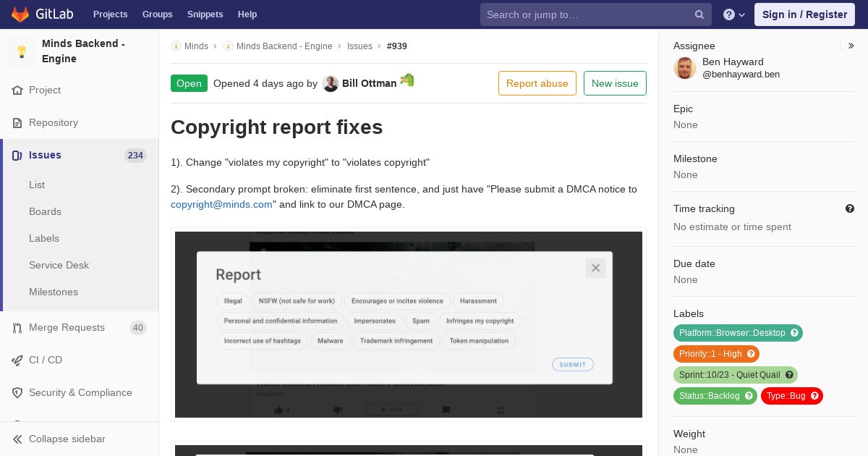Click the Security & Compliance shield icon
The width and height of the screenshot is (868, 456).
click(x=17, y=393)
